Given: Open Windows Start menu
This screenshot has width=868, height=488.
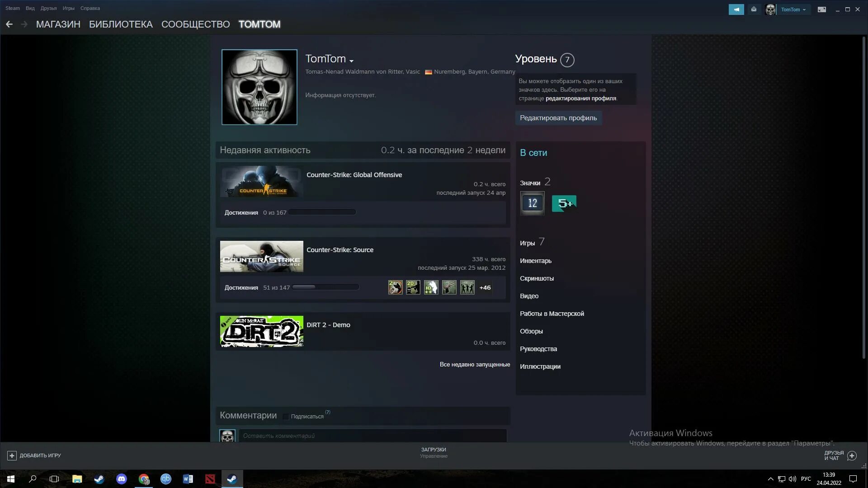Looking at the screenshot, I should (x=11, y=479).
